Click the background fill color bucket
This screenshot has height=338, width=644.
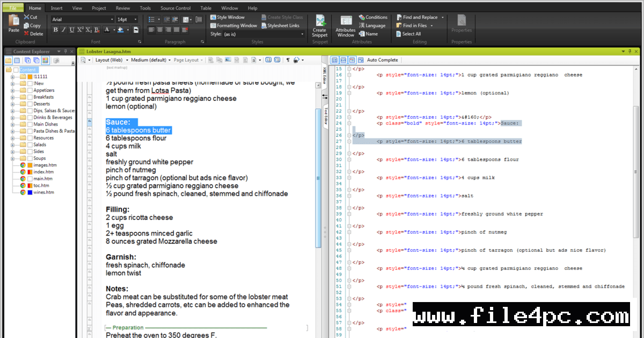121,30
